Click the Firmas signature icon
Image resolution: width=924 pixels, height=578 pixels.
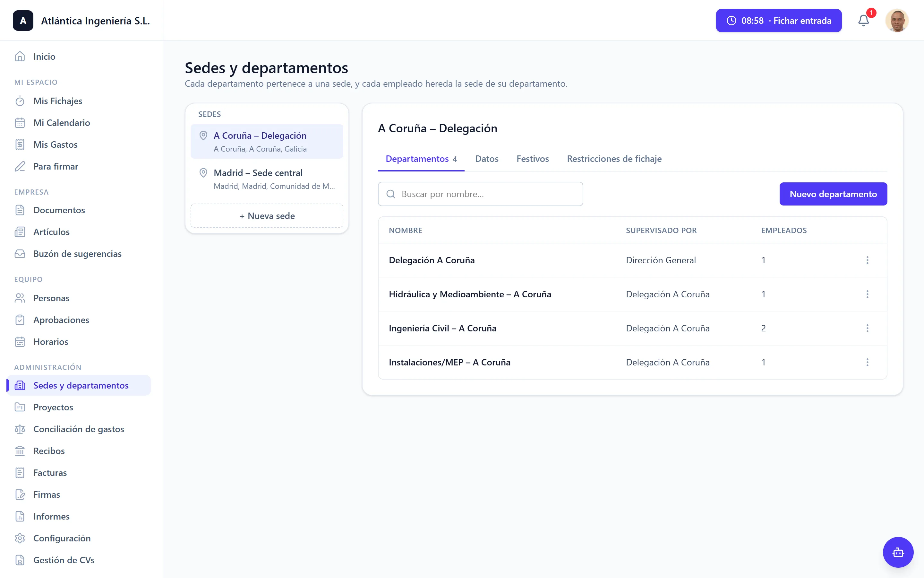click(x=20, y=494)
